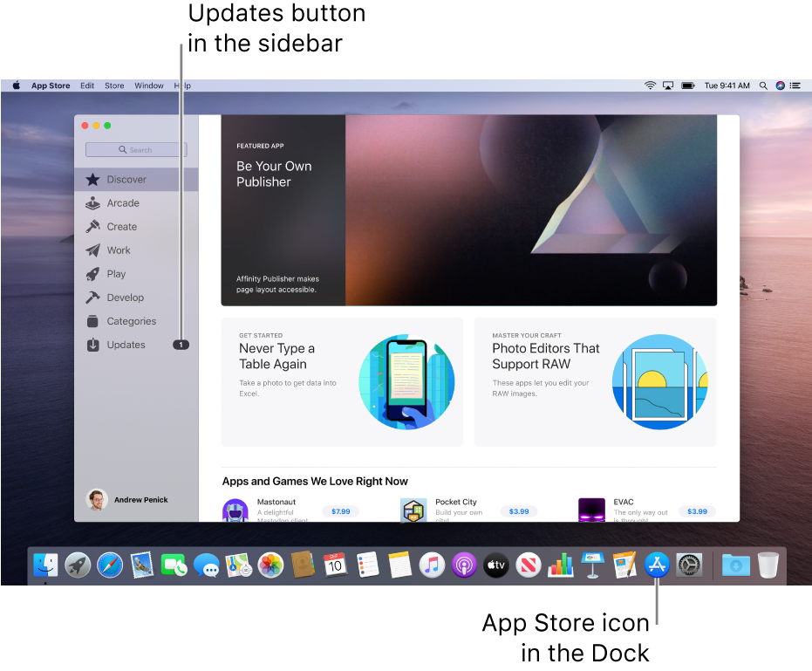Screen dimensions: 812x671
Task: Open the Trash in the Dock
Action: click(x=768, y=565)
